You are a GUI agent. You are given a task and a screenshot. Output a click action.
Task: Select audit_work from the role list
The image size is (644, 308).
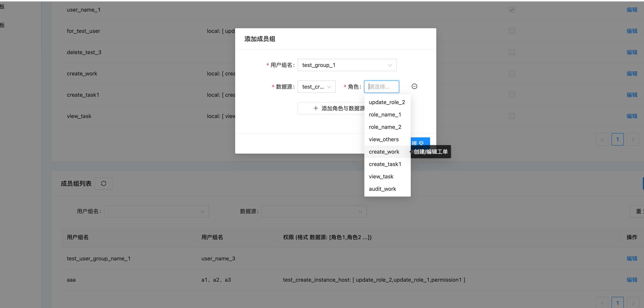[x=382, y=189]
